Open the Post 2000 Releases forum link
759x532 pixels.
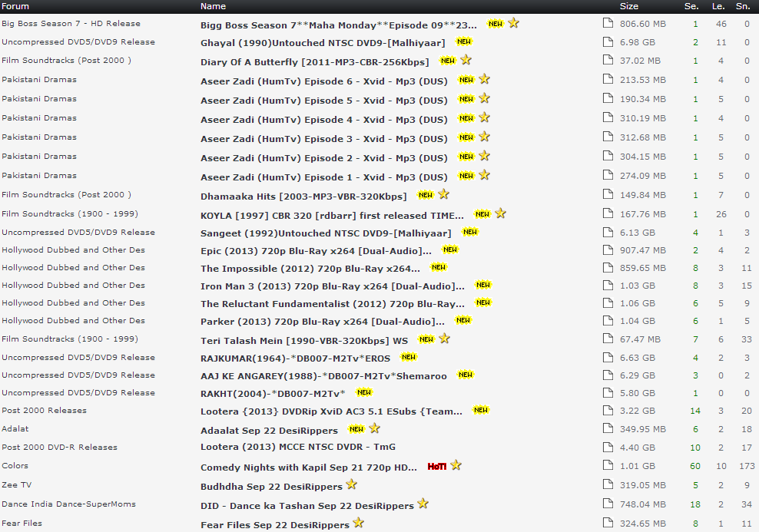point(44,410)
